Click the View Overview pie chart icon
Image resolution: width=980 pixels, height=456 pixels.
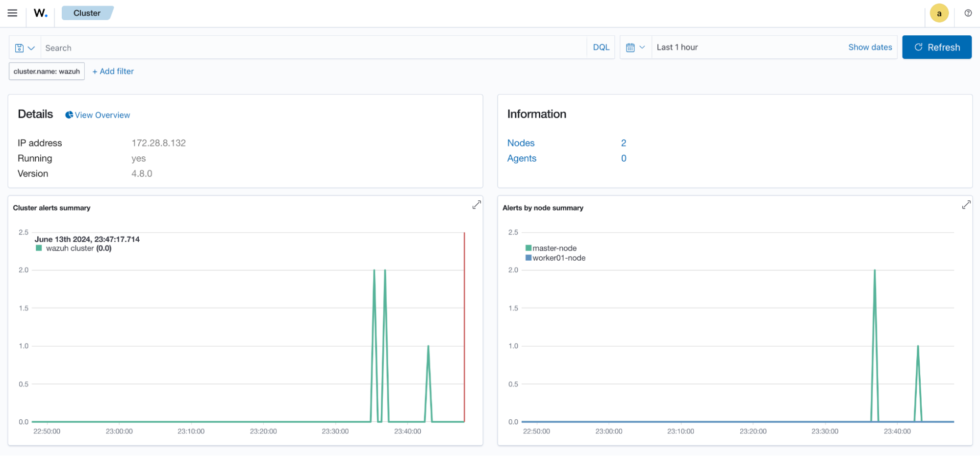[x=69, y=115]
